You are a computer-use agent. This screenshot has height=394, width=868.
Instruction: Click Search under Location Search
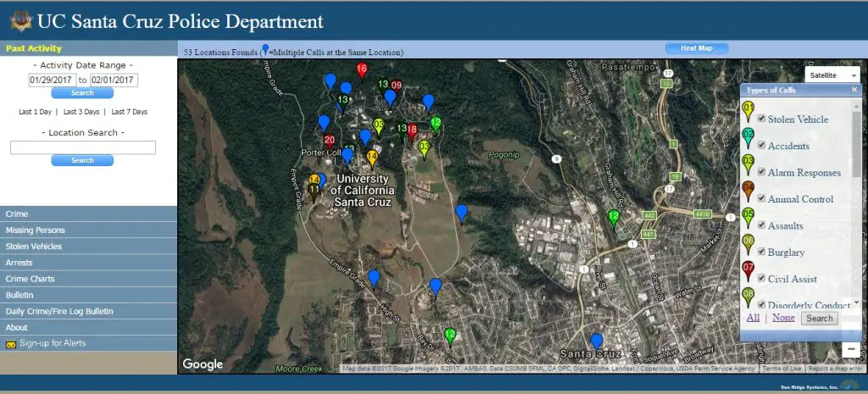tap(82, 160)
